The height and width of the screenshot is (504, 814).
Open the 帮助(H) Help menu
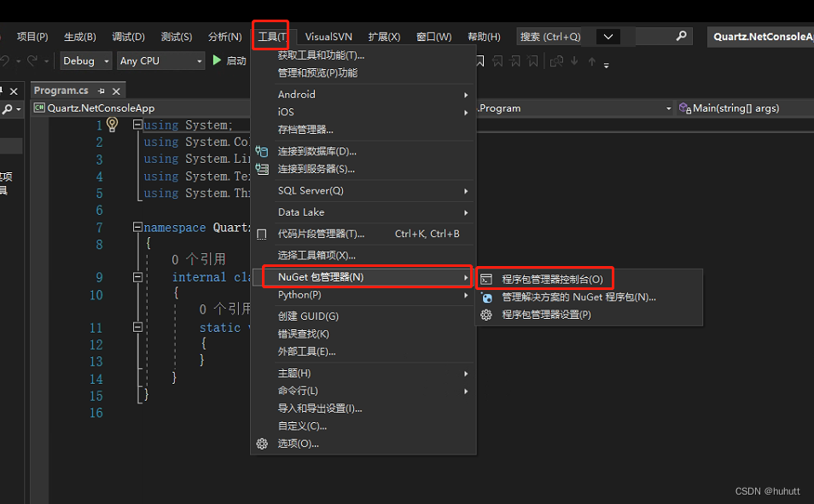point(484,37)
